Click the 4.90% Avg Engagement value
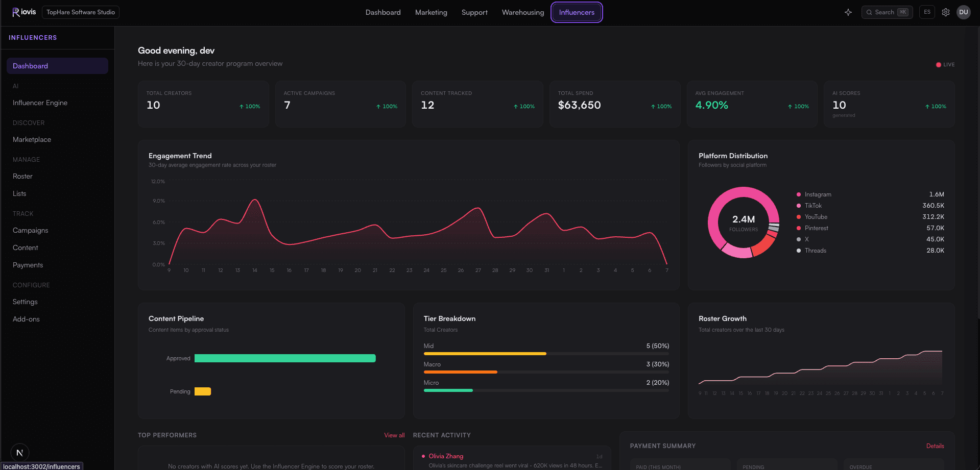980x470 pixels. [711, 105]
